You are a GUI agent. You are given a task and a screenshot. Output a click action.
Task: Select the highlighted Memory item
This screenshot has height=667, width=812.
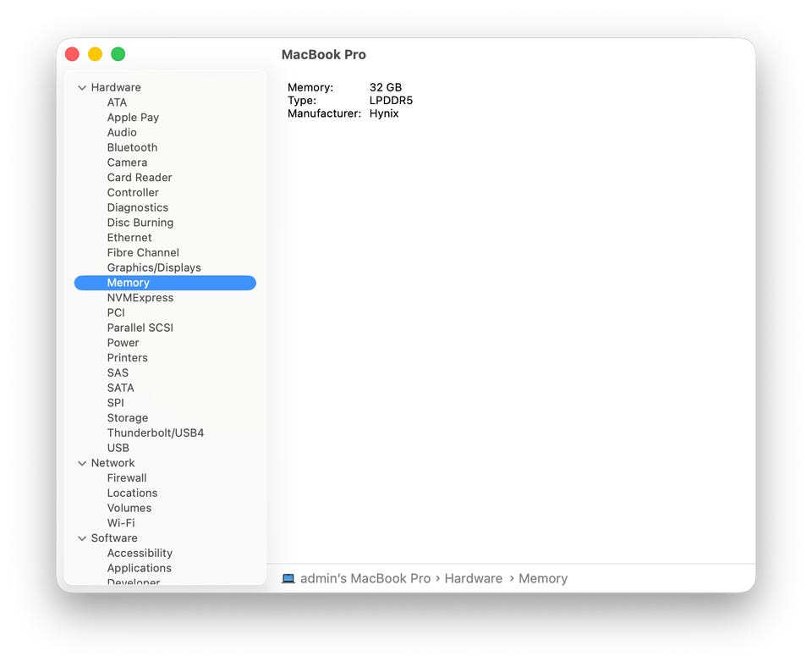pos(165,283)
